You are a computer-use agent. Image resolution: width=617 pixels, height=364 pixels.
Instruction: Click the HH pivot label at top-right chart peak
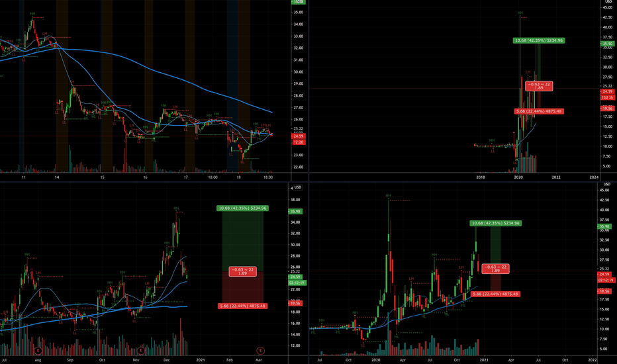click(520, 13)
